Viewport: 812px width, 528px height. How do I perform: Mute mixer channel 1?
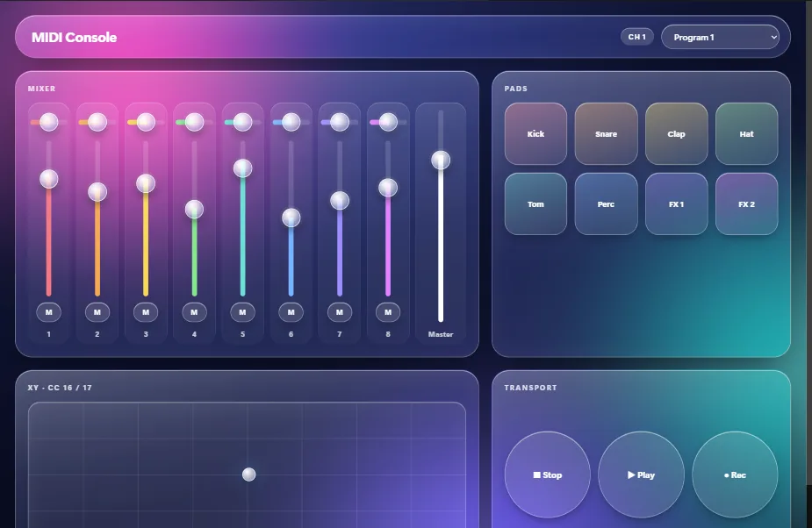point(48,312)
